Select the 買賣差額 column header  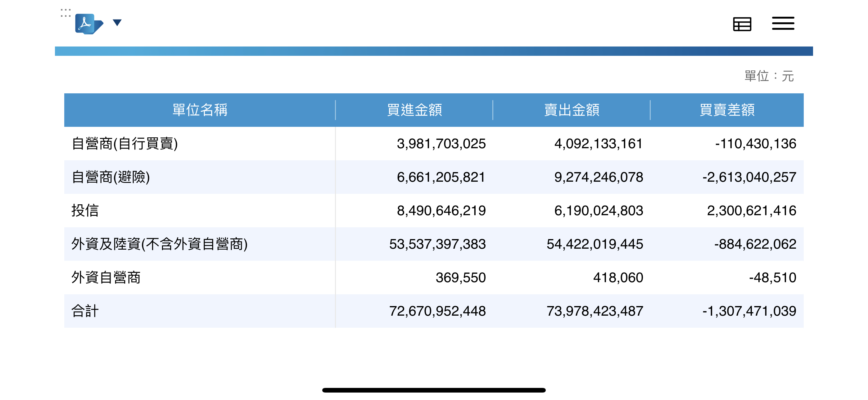[x=727, y=110]
